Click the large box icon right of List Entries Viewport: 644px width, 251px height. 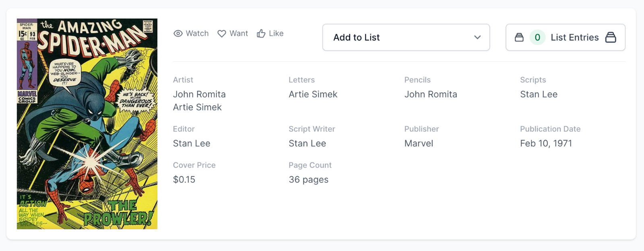pos(611,37)
